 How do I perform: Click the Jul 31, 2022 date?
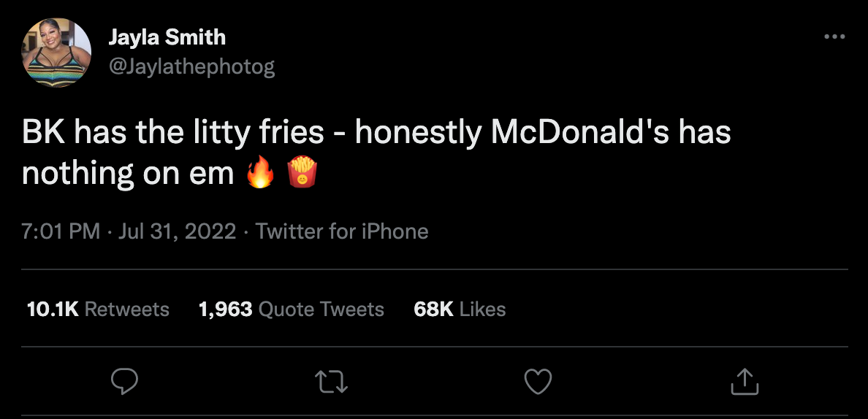pos(177,232)
